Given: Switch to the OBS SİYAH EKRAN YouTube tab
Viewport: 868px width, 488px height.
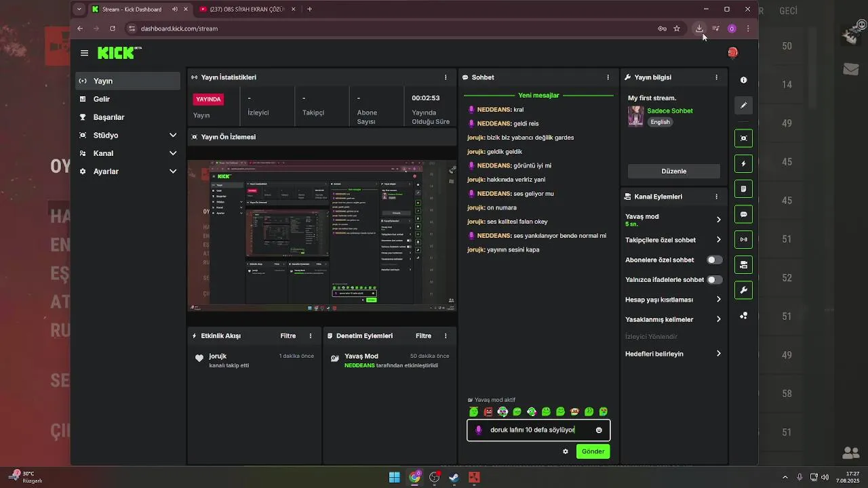Looking at the screenshot, I should pos(248,9).
